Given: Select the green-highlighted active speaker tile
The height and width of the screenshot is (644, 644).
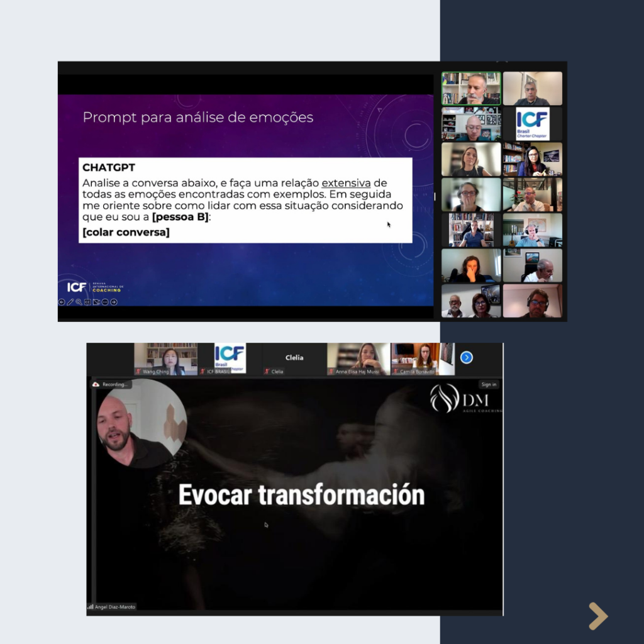Looking at the screenshot, I should [471, 88].
